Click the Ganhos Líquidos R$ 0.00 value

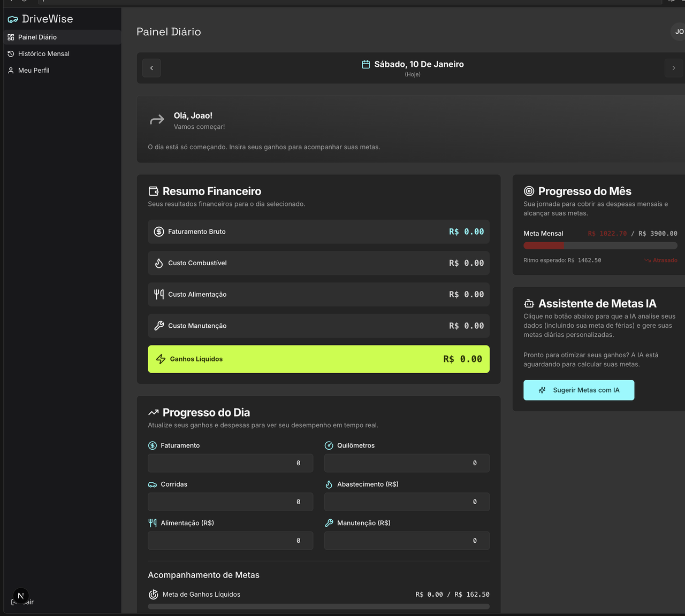click(x=462, y=359)
